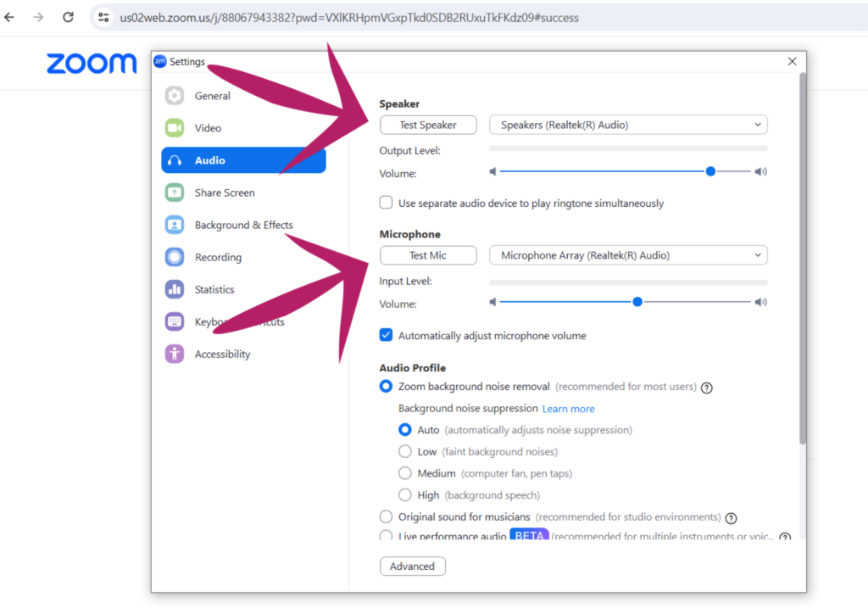Click the Video camera icon
This screenshot has width=868, height=614.
coord(175,128)
